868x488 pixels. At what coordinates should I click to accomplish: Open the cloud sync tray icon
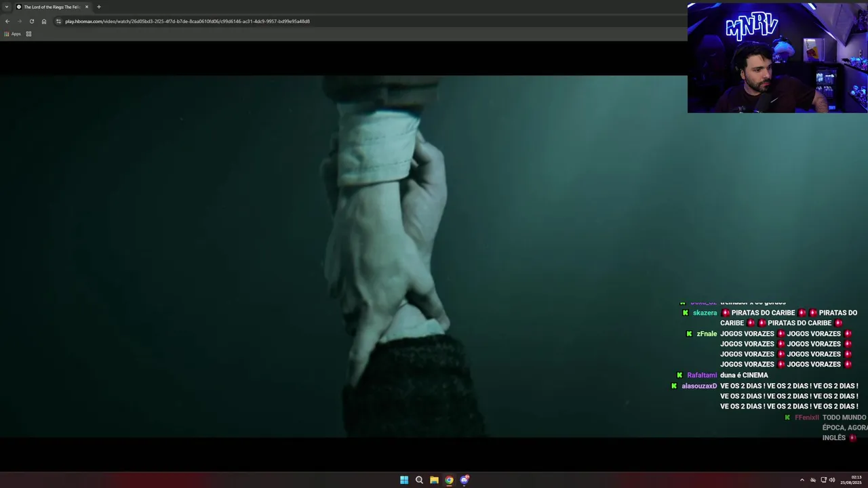[813, 480]
